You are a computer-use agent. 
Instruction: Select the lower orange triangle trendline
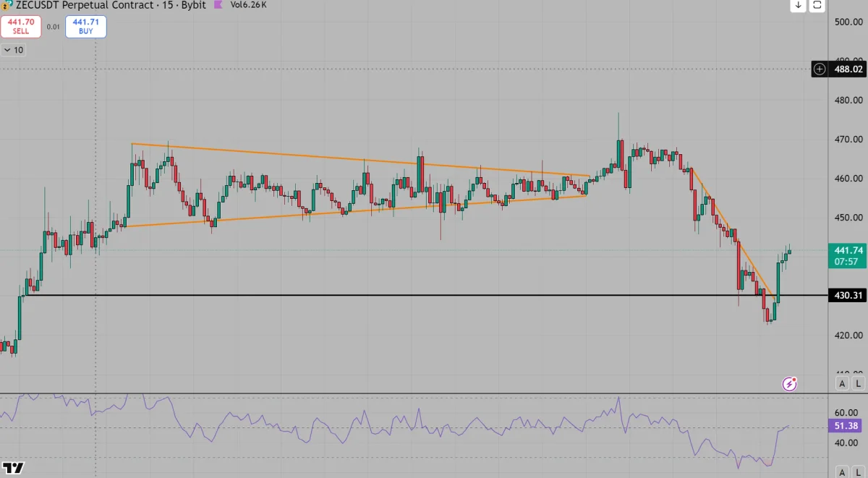(354, 211)
